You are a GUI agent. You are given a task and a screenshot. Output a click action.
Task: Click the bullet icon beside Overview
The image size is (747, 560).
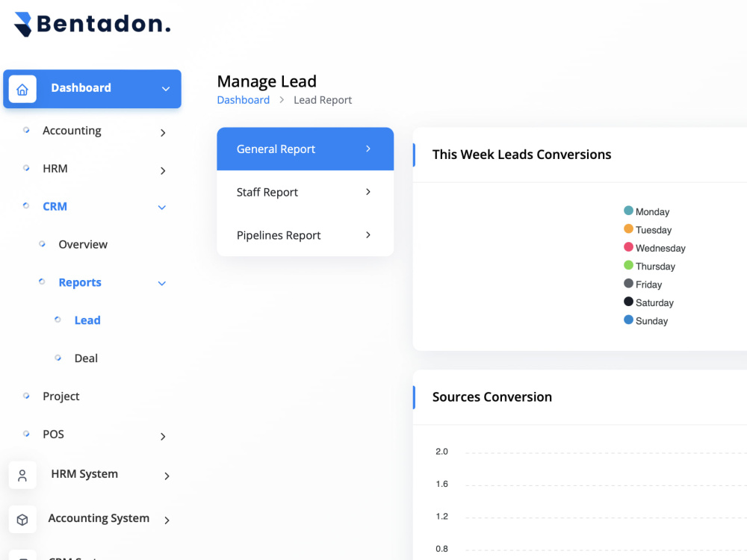click(x=42, y=244)
